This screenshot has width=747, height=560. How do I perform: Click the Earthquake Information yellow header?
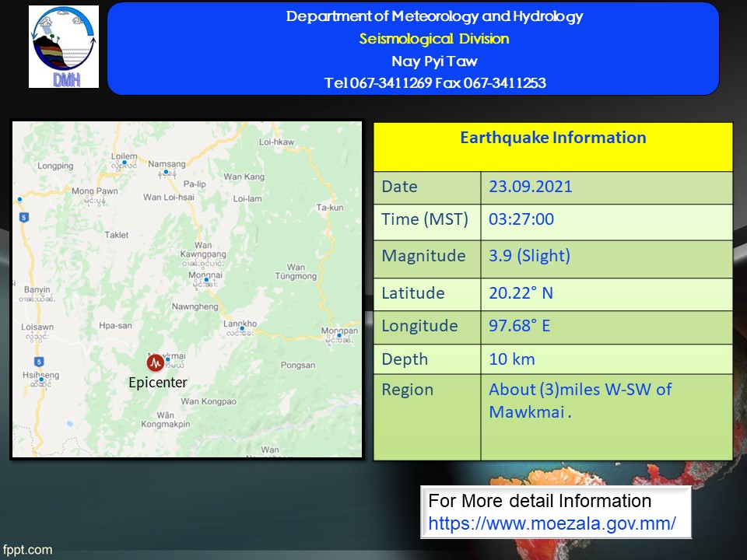[x=552, y=138]
